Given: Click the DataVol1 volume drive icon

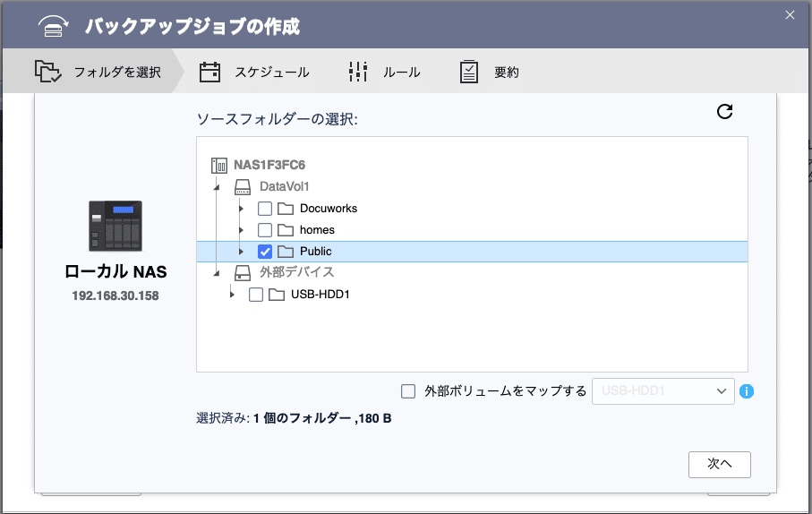Looking at the screenshot, I should click(x=243, y=187).
